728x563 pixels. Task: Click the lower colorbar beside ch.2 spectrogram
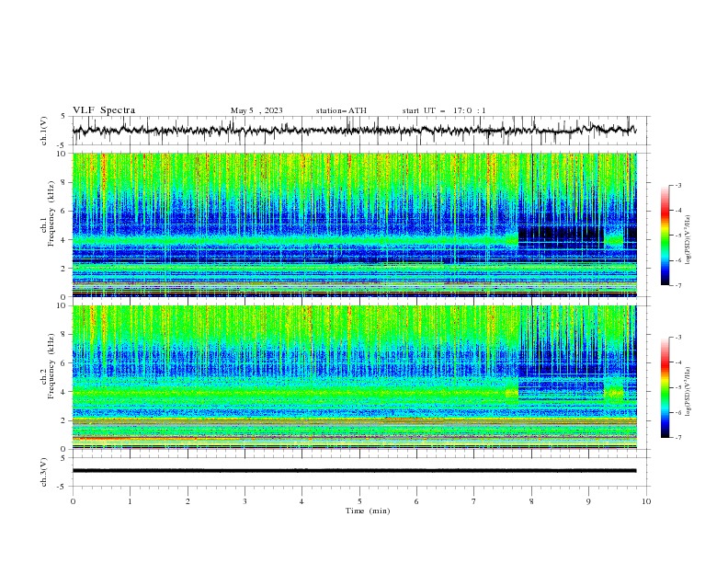[665, 387]
